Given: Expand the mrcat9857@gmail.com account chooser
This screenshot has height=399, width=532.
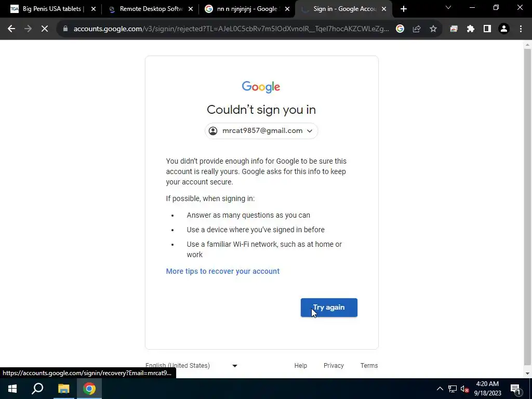Looking at the screenshot, I should [261, 131].
